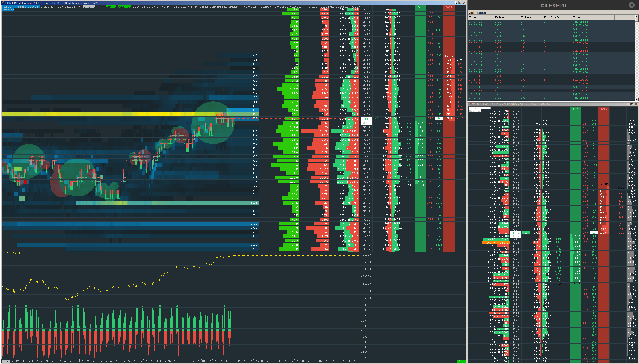Open the Clear menu in the #4 FXH20 panel
This screenshot has width=639, height=364.
472,13
